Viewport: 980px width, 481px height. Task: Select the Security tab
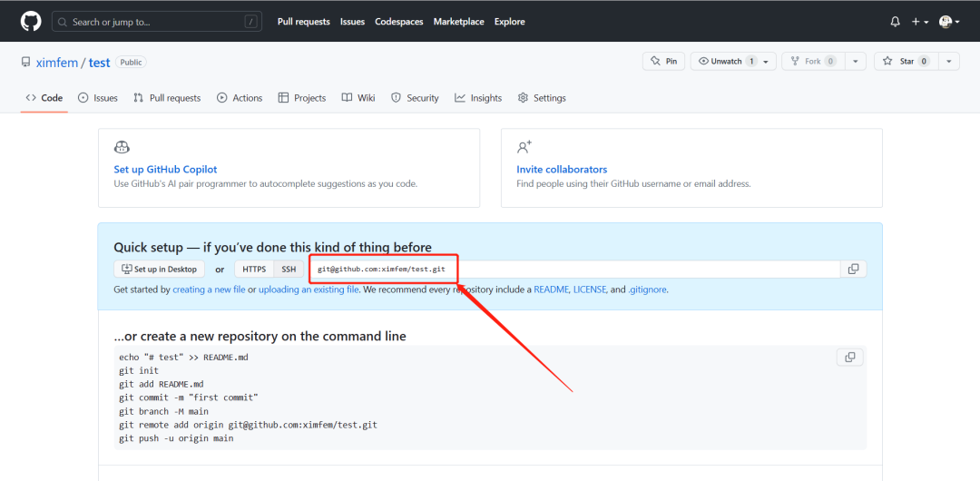pos(415,98)
